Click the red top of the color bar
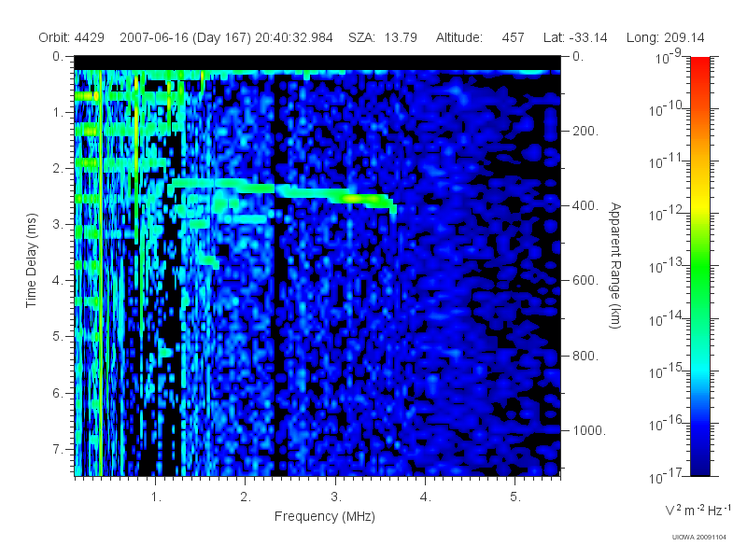 tap(700, 64)
